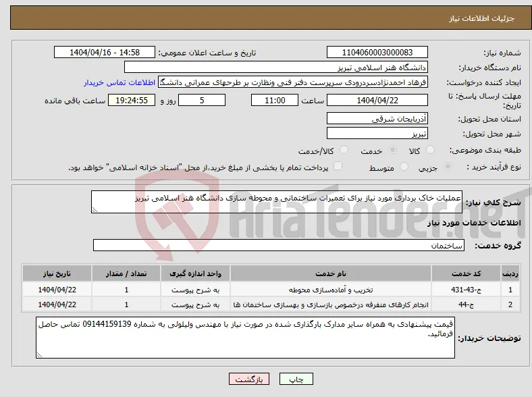
Task: Open the اطلاعات تماس خریدار link
Action: click(119, 82)
